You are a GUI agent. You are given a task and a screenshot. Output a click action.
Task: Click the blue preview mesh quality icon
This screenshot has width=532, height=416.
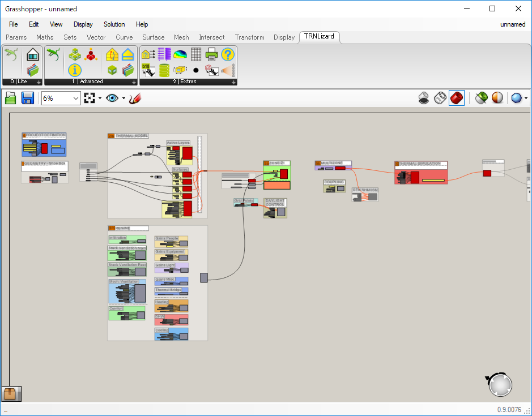click(x=516, y=98)
